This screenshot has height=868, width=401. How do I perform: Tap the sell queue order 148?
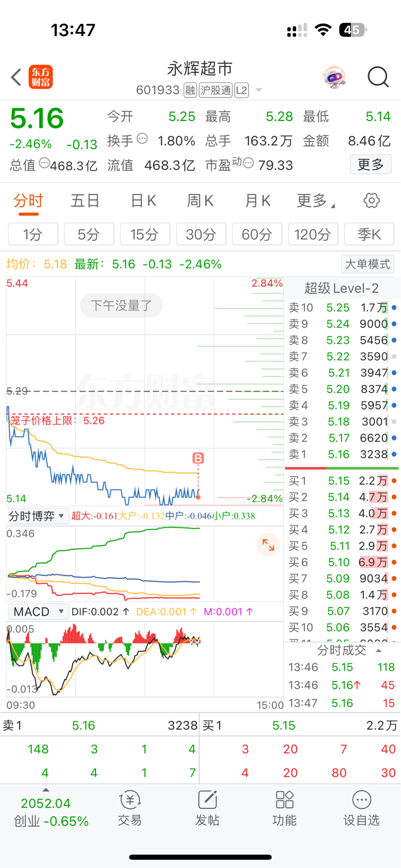click(x=38, y=749)
